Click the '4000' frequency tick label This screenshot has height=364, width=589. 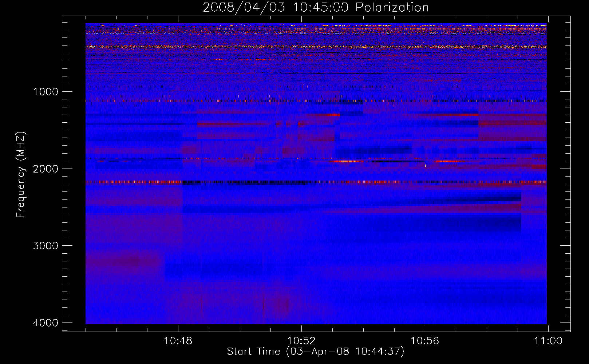tap(46, 323)
